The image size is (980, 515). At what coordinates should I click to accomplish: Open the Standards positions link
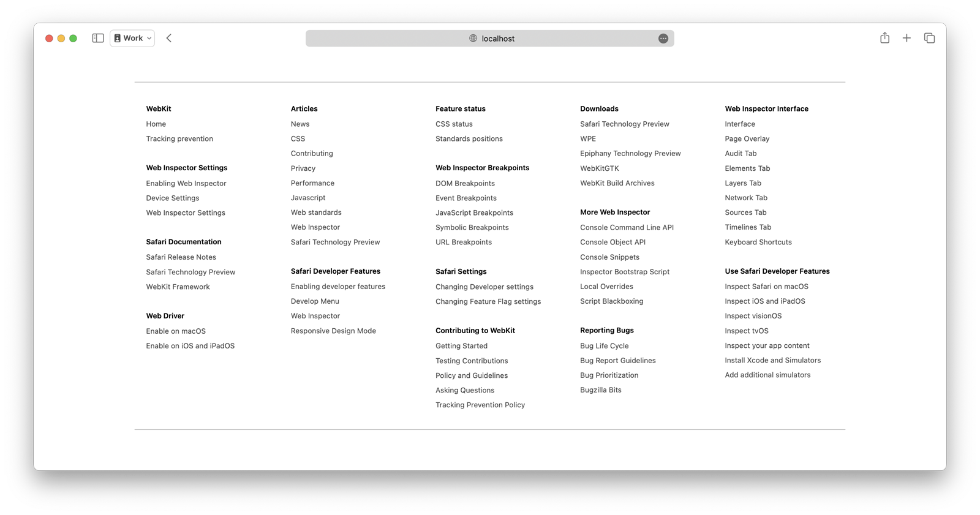[469, 139]
